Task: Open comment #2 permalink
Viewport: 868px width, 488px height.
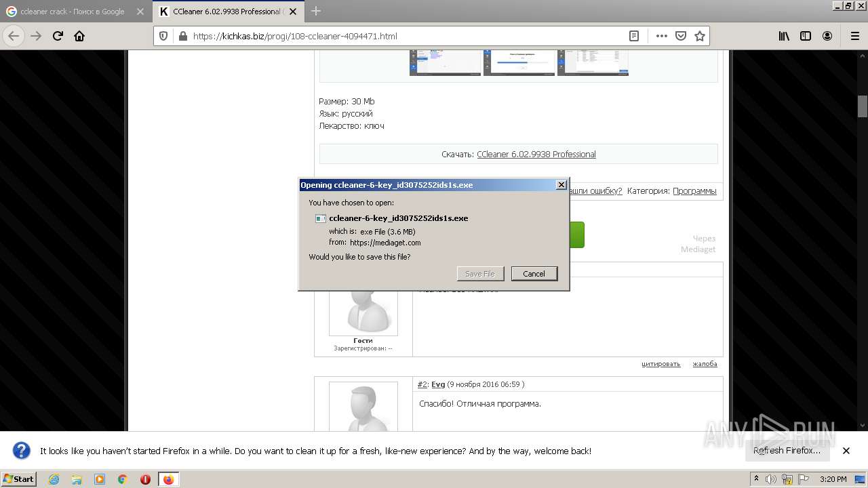Action: pos(422,384)
